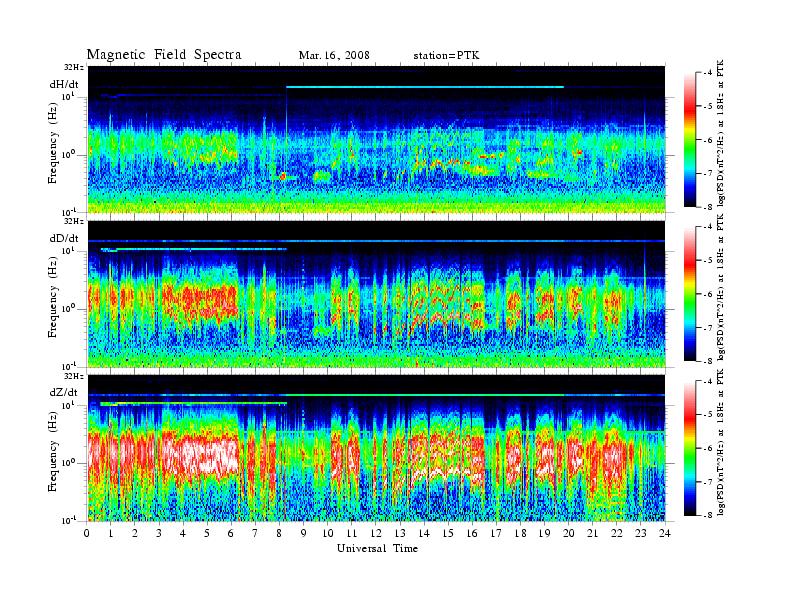Click the "station=PTK" label
Image resolution: width=792 pixels, height=612 pixels.
[447, 56]
